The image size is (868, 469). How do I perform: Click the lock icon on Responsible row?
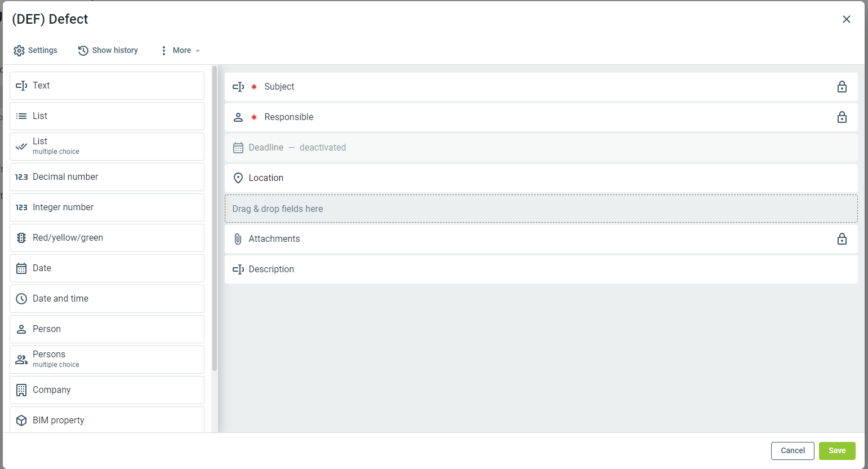[x=842, y=117]
